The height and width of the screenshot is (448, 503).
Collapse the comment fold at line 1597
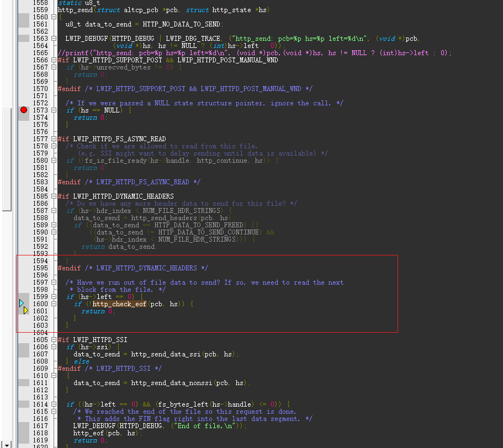pos(54,282)
